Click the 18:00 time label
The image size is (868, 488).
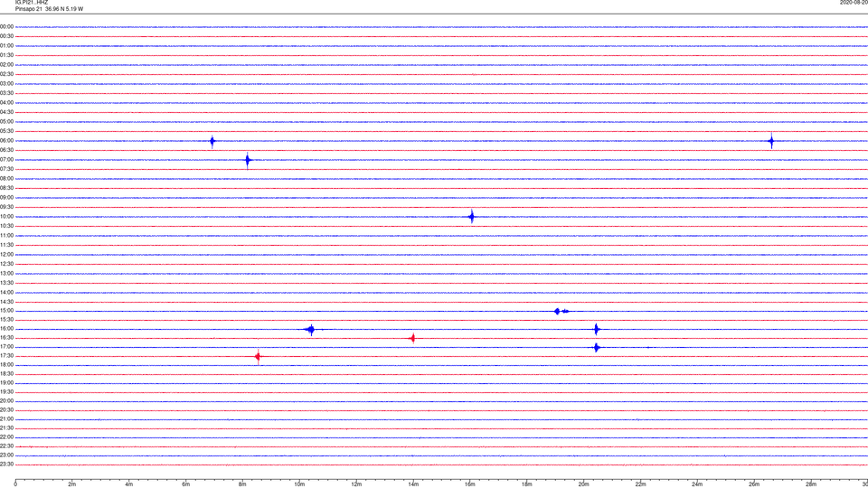tap(6, 365)
